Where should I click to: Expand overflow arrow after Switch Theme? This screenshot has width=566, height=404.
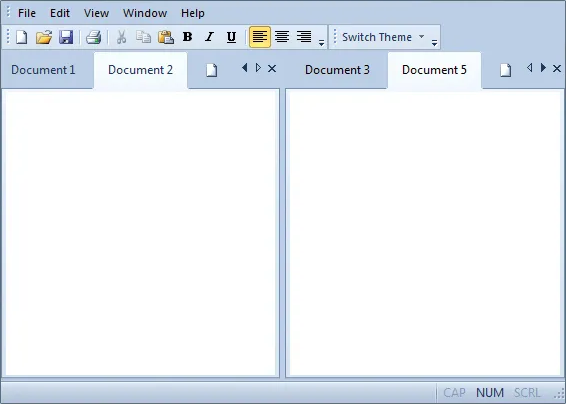click(x=435, y=43)
